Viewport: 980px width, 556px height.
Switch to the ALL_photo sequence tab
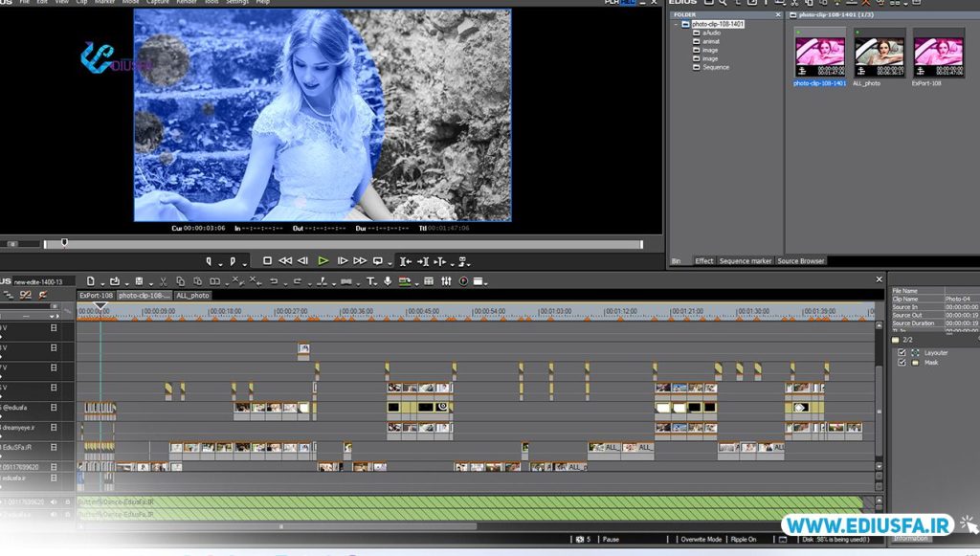(x=192, y=296)
